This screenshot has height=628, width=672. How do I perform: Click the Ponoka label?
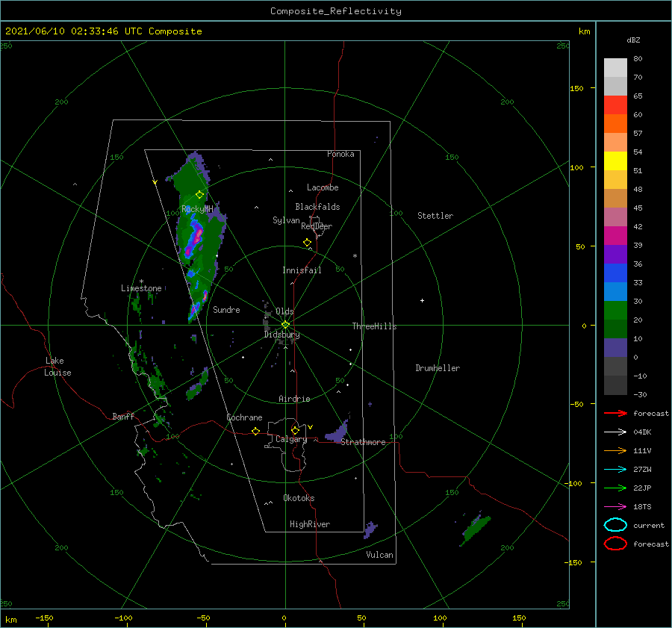pos(340,154)
